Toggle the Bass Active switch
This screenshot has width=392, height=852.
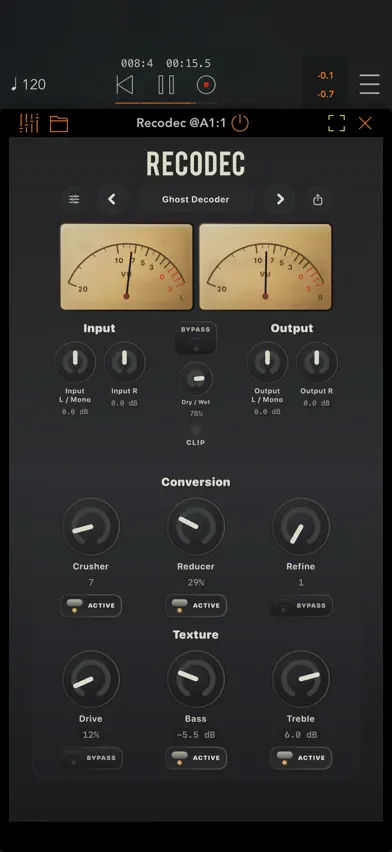pyautogui.click(x=196, y=758)
